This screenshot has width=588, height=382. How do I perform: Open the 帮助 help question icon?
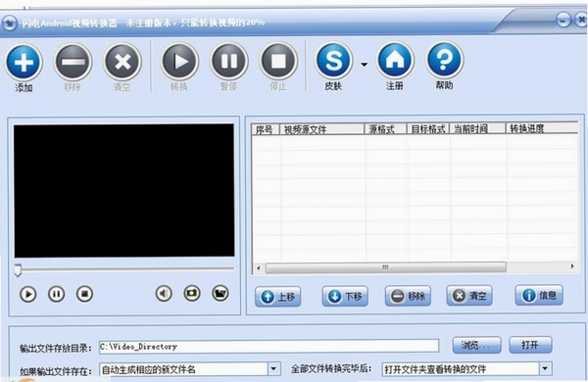[x=445, y=61]
